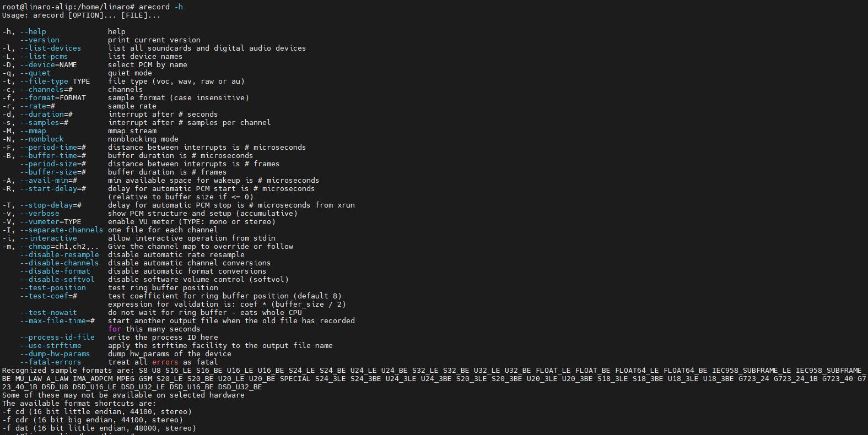Viewport: 868px width, 435px height.
Task: Click the '-f cd' format shortcut line
Action: point(97,412)
